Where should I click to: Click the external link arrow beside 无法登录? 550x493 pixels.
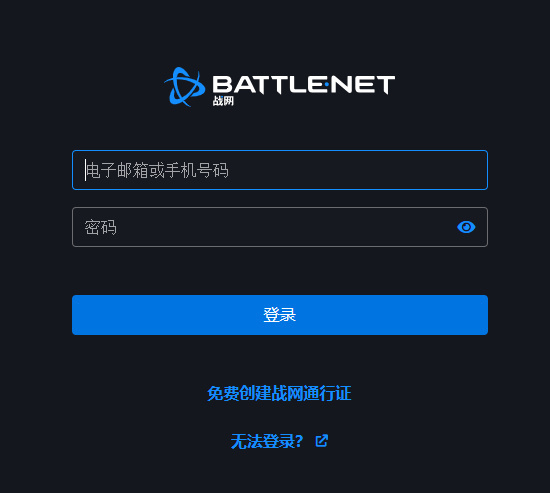[322, 441]
